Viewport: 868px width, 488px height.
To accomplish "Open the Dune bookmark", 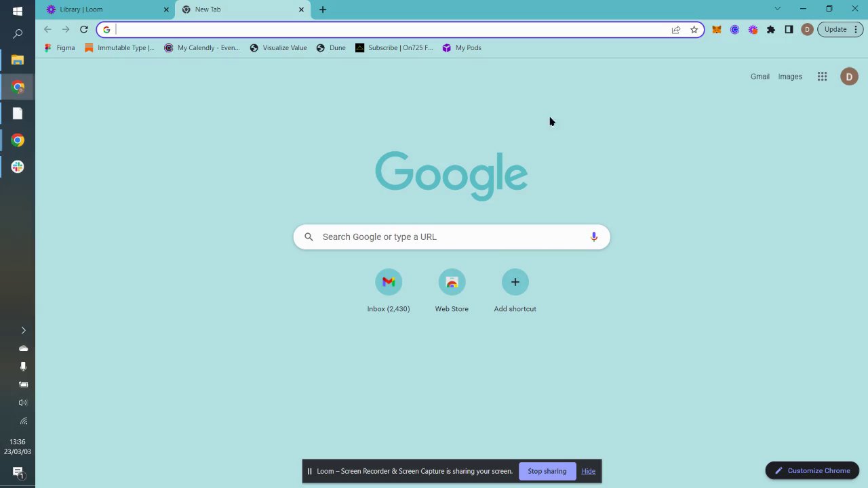I will pyautogui.click(x=331, y=48).
